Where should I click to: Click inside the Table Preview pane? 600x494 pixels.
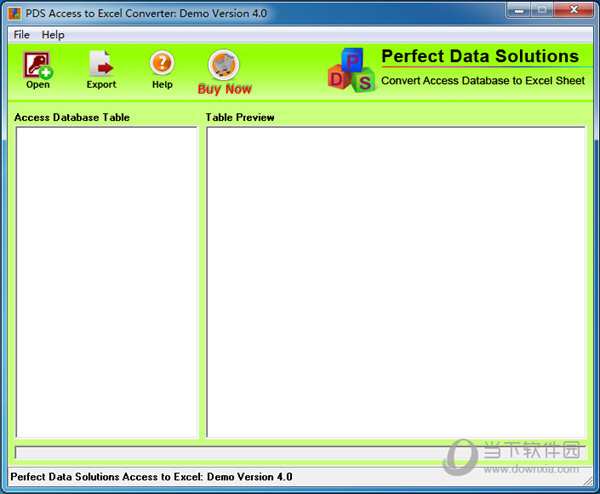click(396, 282)
